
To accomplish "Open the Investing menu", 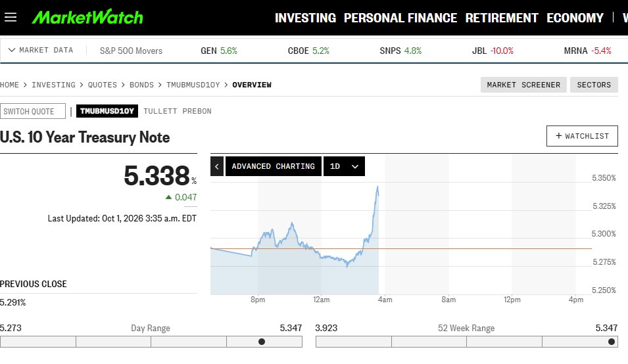I will (305, 18).
